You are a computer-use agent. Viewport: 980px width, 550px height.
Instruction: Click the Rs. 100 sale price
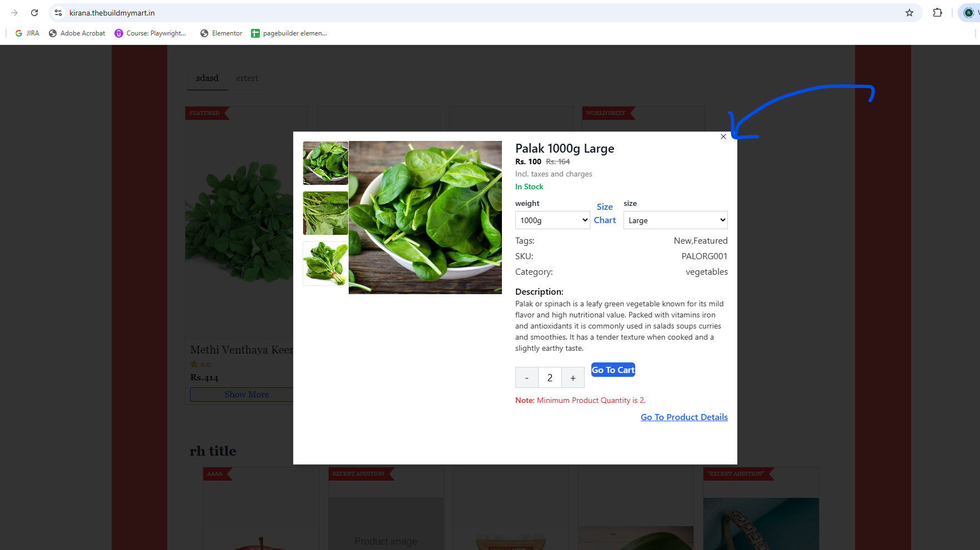528,162
